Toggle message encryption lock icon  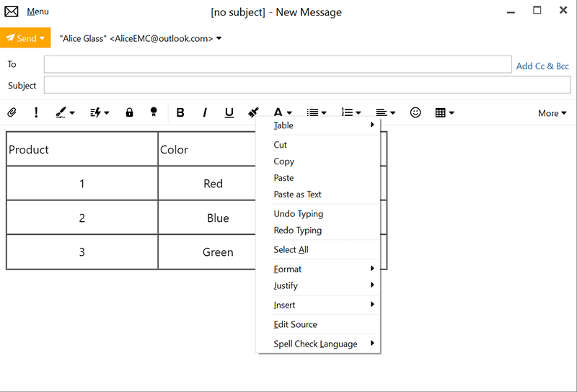click(129, 112)
